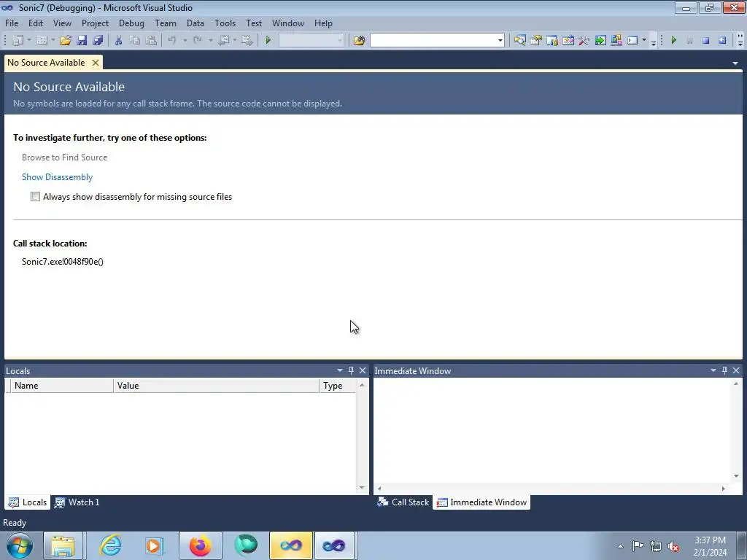Image resolution: width=747 pixels, height=560 pixels.
Task: Open the Team Explorer icon
Action: [552, 41]
